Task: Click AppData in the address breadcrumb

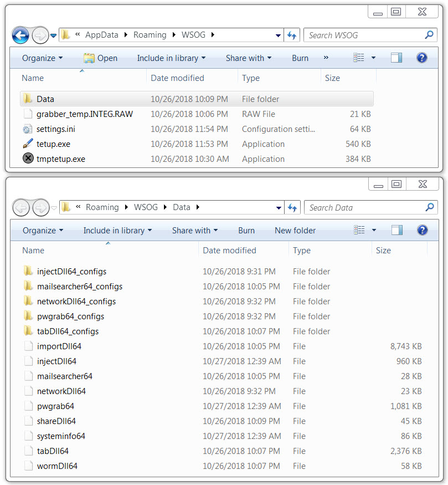Action: pyautogui.click(x=102, y=35)
